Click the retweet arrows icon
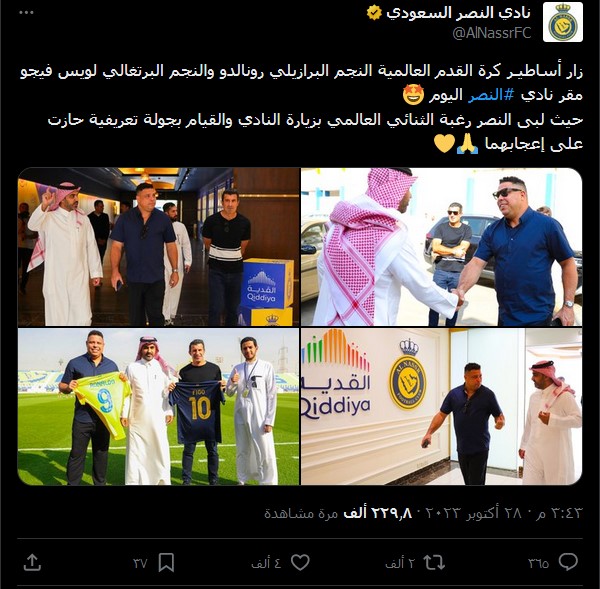The height and width of the screenshot is (589, 600). point(434,563)
